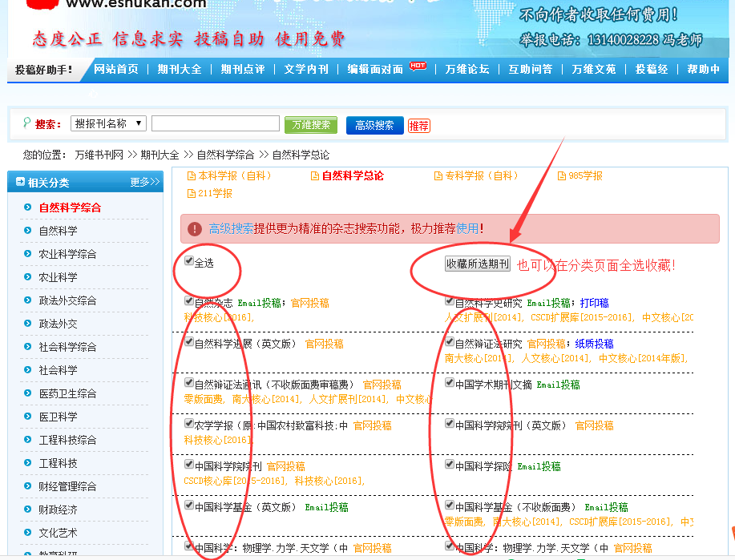Click the bullet icon beside 农业科学综合
The height and width of the screenshot is (560, 735).
tap(28, 253)
